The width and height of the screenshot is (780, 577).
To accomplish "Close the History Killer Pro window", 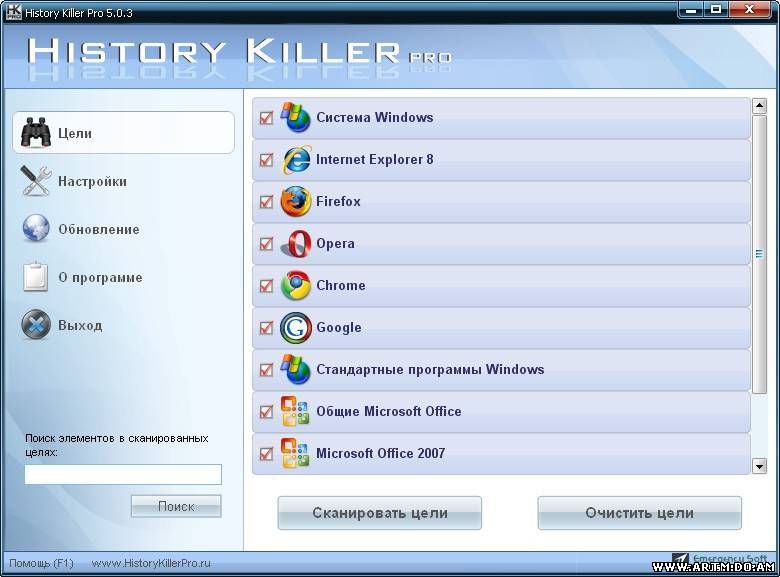I will [750, 10].
